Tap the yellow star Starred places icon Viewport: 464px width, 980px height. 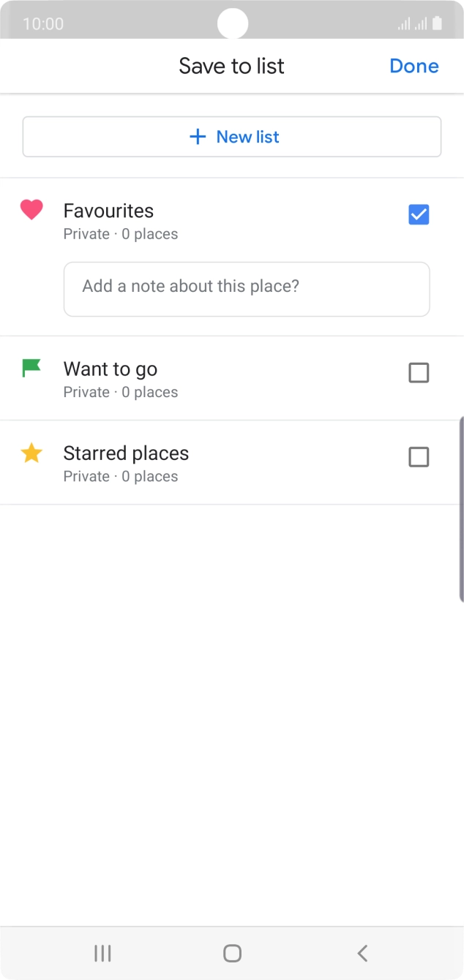31,453
